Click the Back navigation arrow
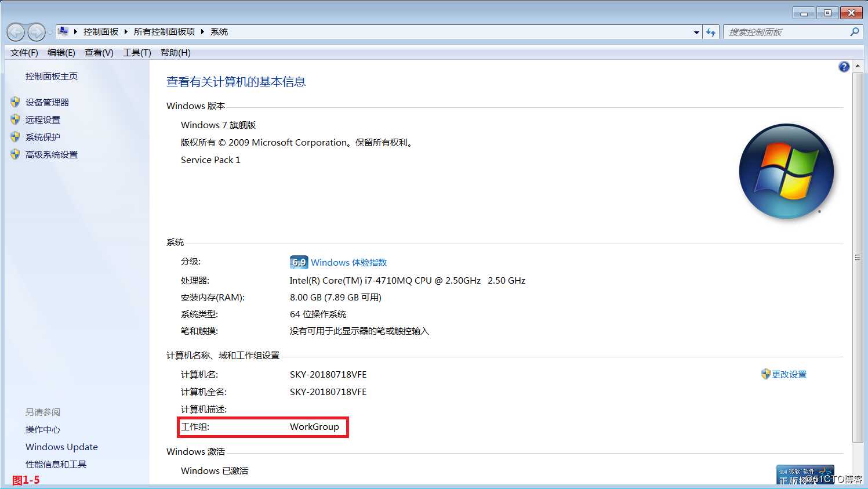The height and width of the screenshot is (489, 868). point(16,32)
